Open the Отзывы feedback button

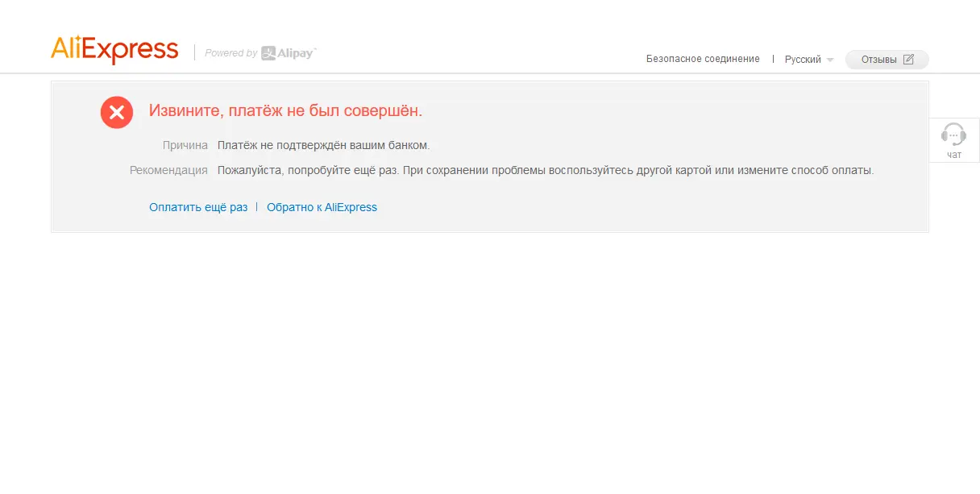(x=887, y=60)
